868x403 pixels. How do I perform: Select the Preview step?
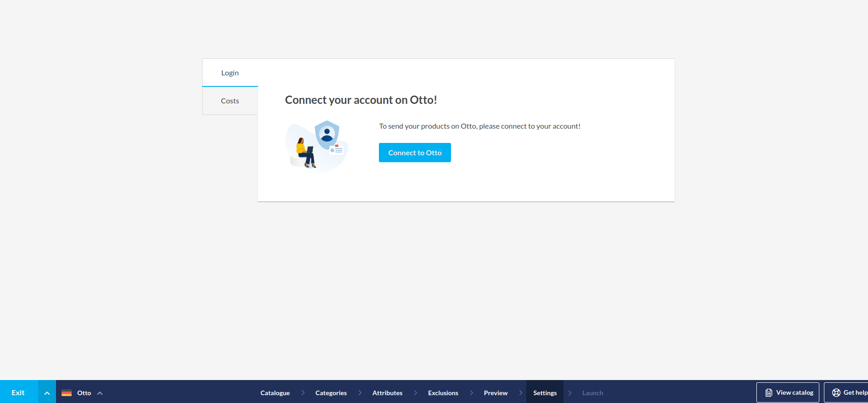click(x=496, y=393)
